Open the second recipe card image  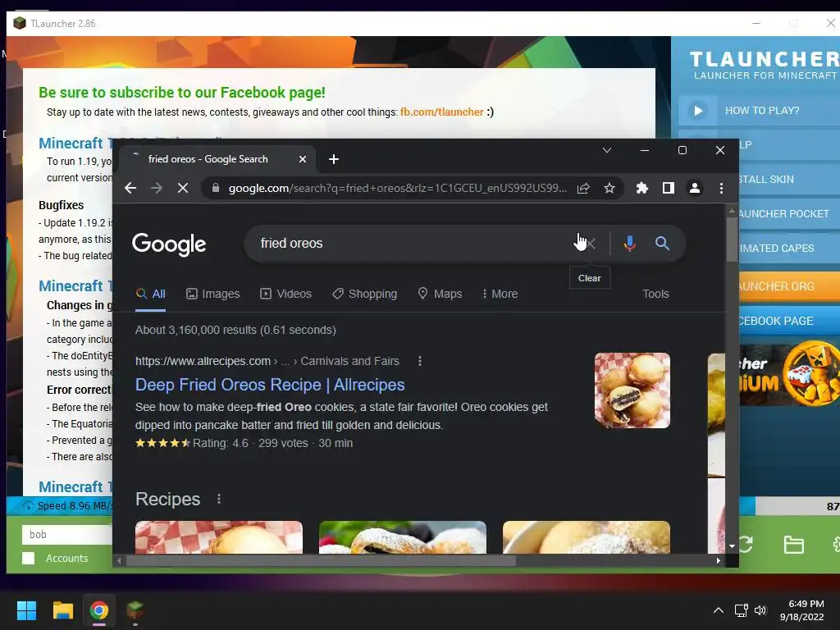(402, 536)
